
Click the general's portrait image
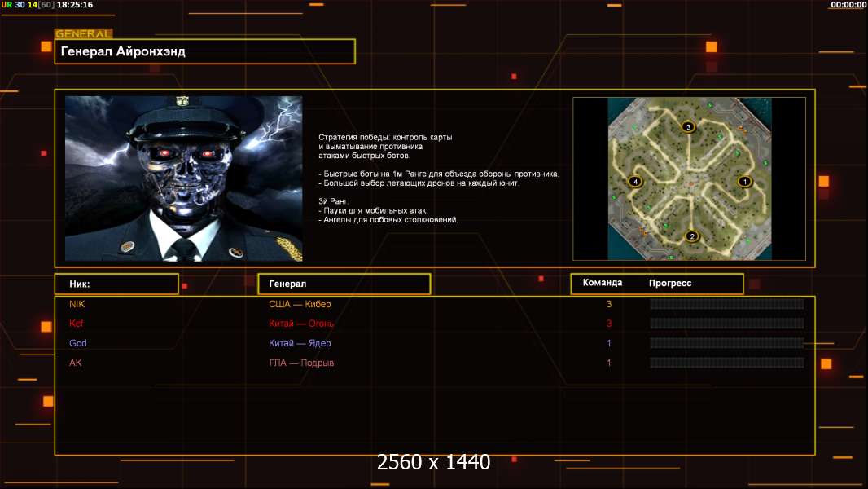coord(184,178)
